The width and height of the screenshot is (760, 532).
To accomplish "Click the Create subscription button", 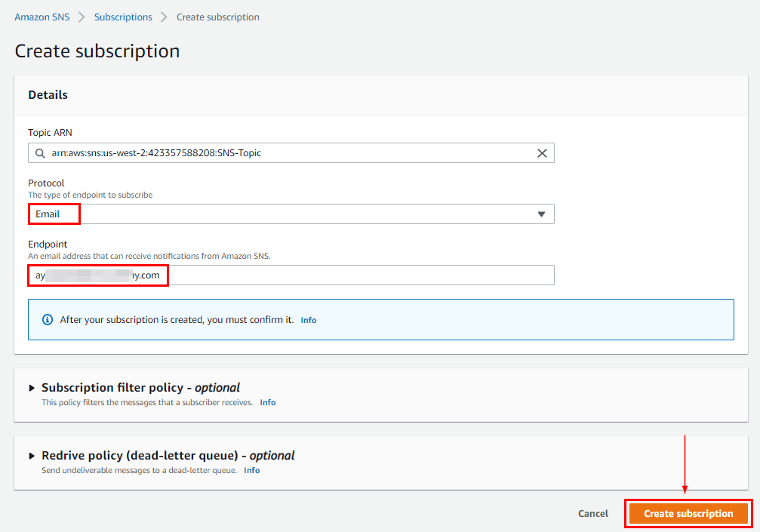I will 688,513.
